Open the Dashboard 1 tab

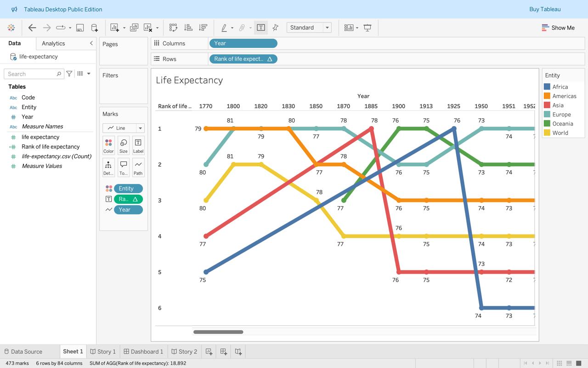tap(143, 351)
